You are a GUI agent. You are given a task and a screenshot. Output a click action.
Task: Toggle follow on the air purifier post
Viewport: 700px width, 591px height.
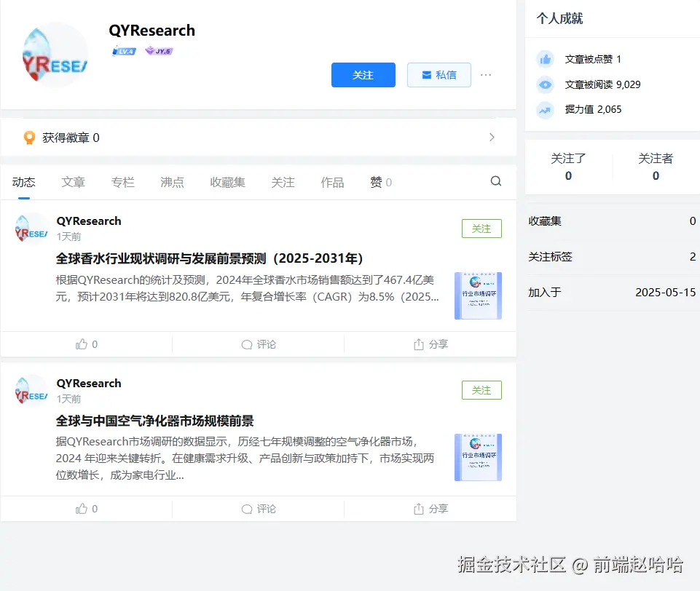[x=481, y=390]
